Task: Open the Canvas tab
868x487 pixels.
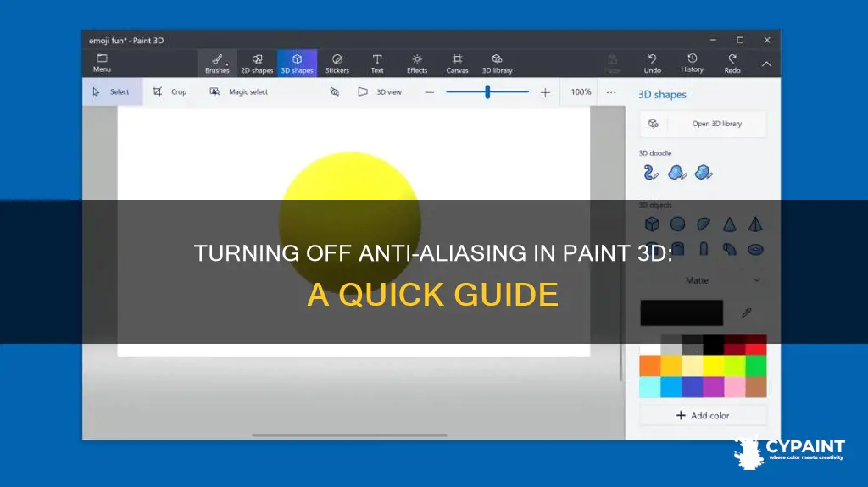Action: pos(457,64)
